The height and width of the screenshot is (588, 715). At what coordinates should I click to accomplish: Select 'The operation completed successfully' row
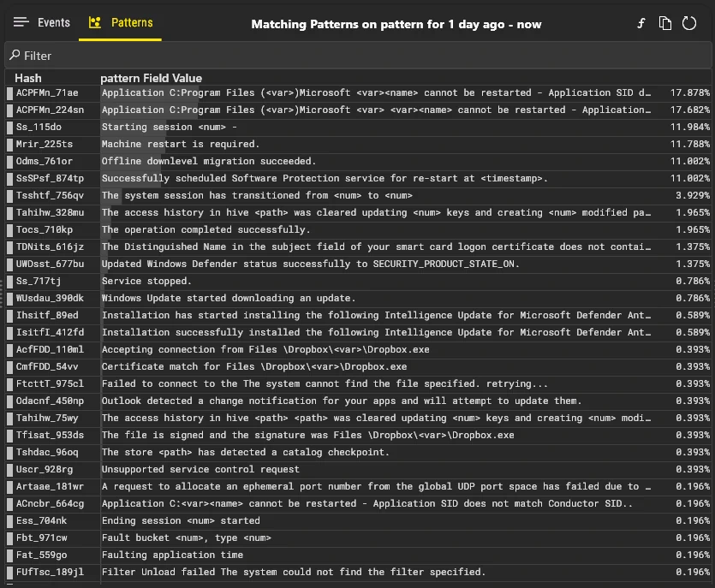(x=206, y=229)
